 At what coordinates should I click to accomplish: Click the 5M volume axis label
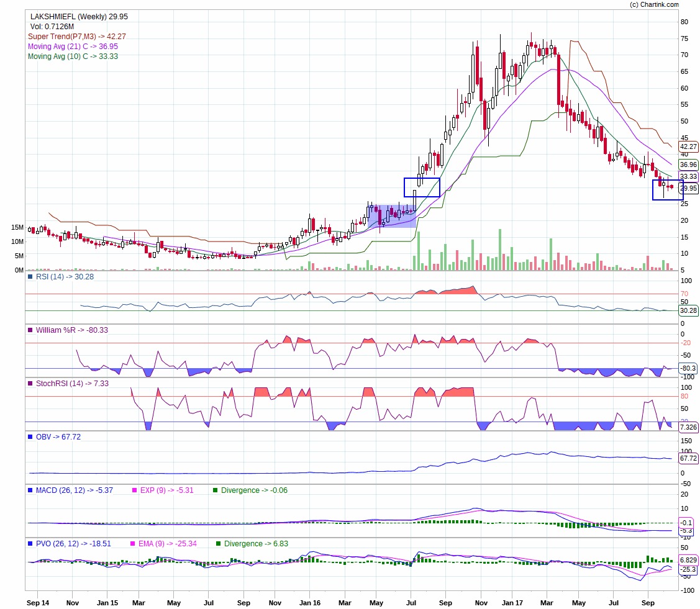coord(19,256)
